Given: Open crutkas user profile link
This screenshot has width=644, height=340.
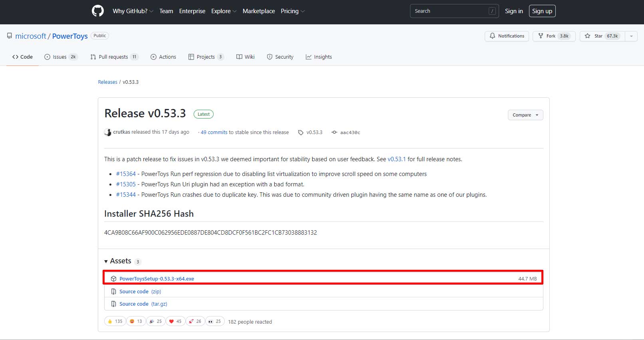Looking at the screenshot, I should pos(121,132).
